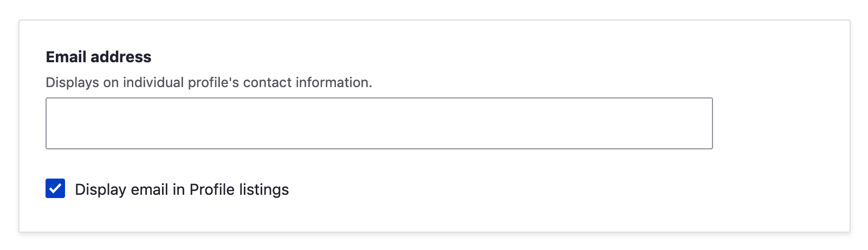
Task: Click the white checkmark icon in checkbox
Action: 55,189
